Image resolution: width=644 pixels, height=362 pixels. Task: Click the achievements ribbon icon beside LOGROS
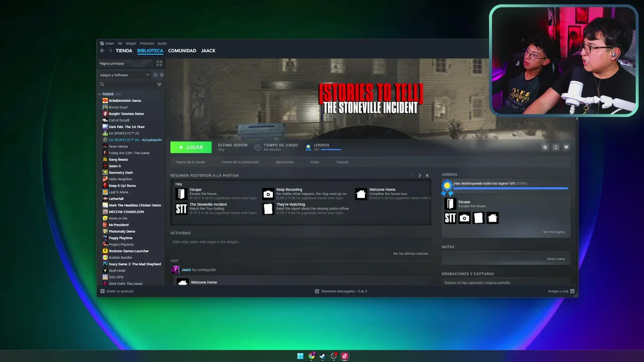(x=308, y=147)
